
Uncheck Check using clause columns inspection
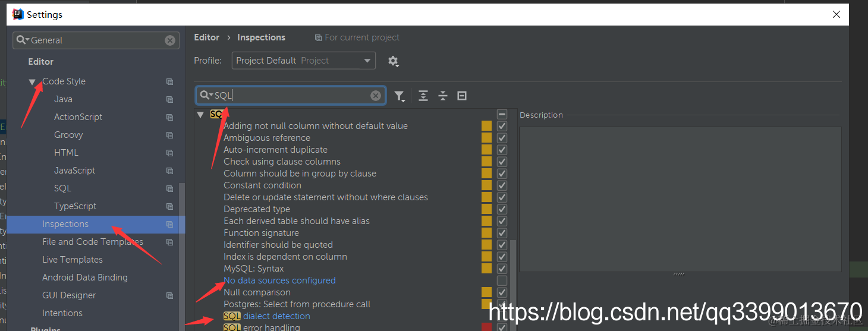502,162
